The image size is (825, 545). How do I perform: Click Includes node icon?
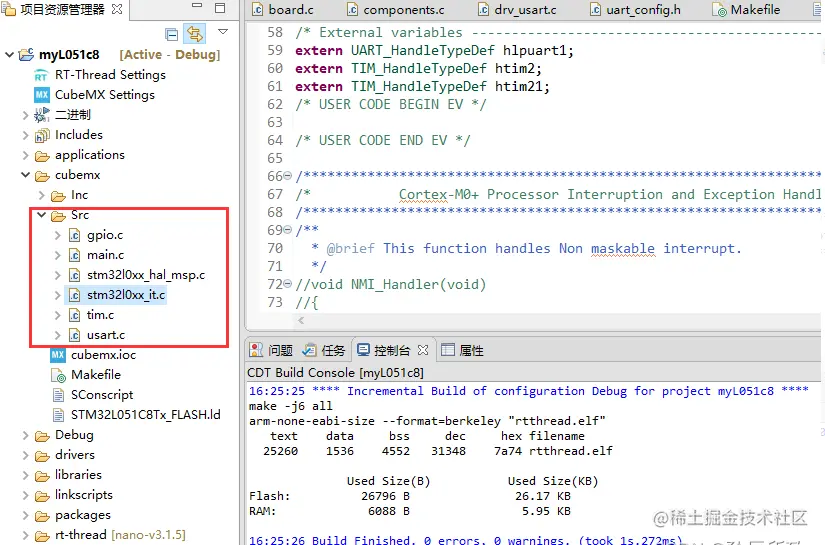42,136
